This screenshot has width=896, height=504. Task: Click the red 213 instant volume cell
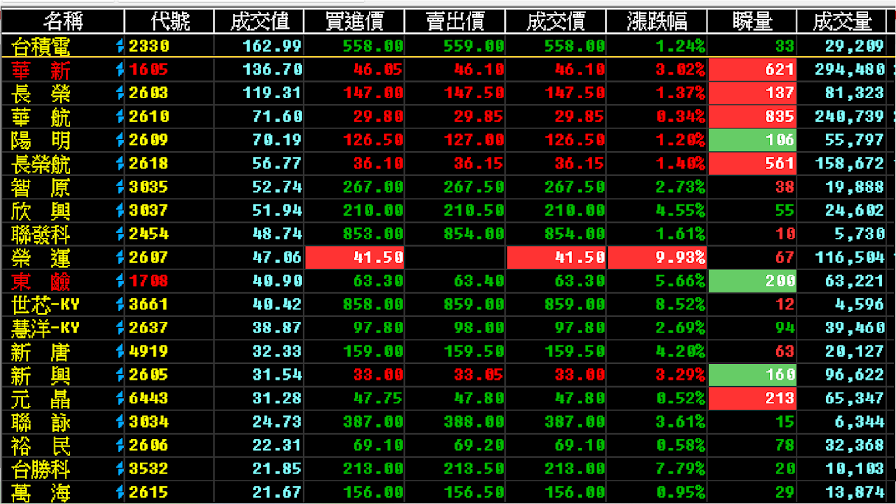click(x=752, y=398)
